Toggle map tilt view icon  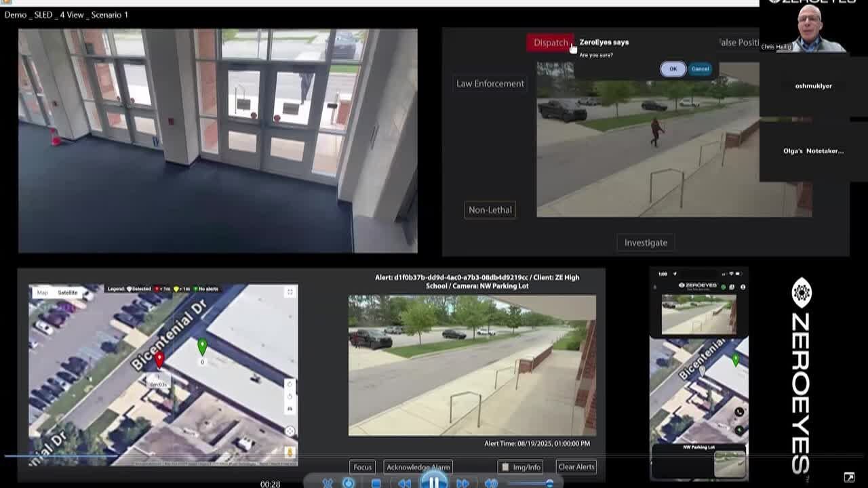290,409
